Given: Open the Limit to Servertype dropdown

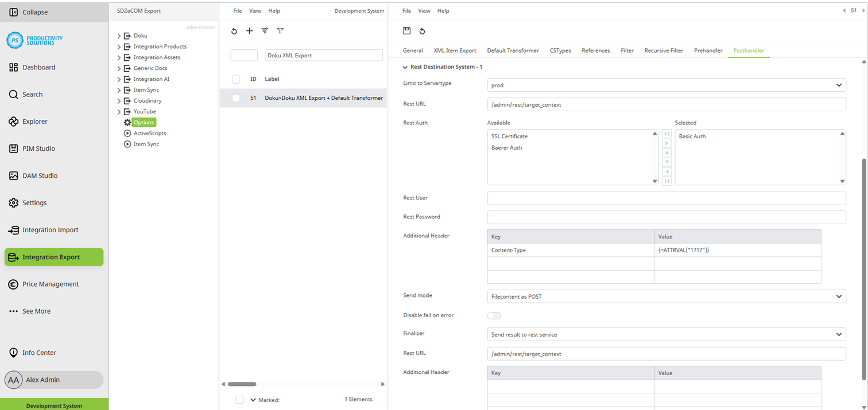Looking at the screenshot, I should click(666, 85).
